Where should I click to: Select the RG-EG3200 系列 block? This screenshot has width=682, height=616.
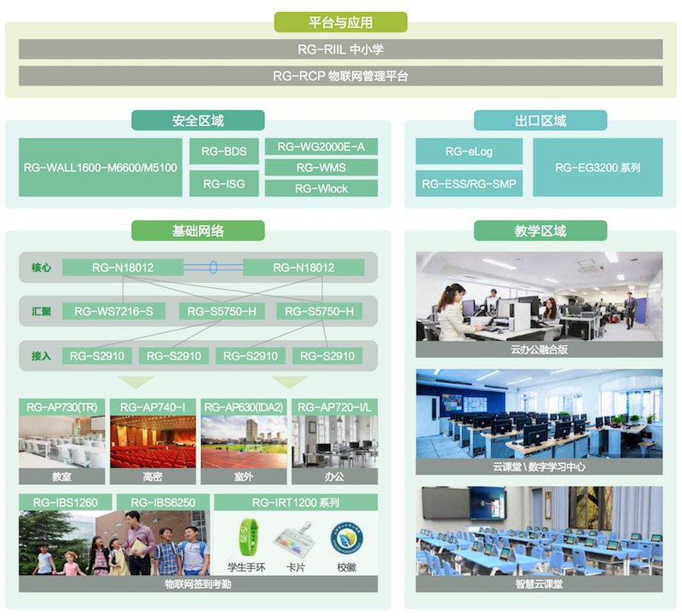point(597,168)
